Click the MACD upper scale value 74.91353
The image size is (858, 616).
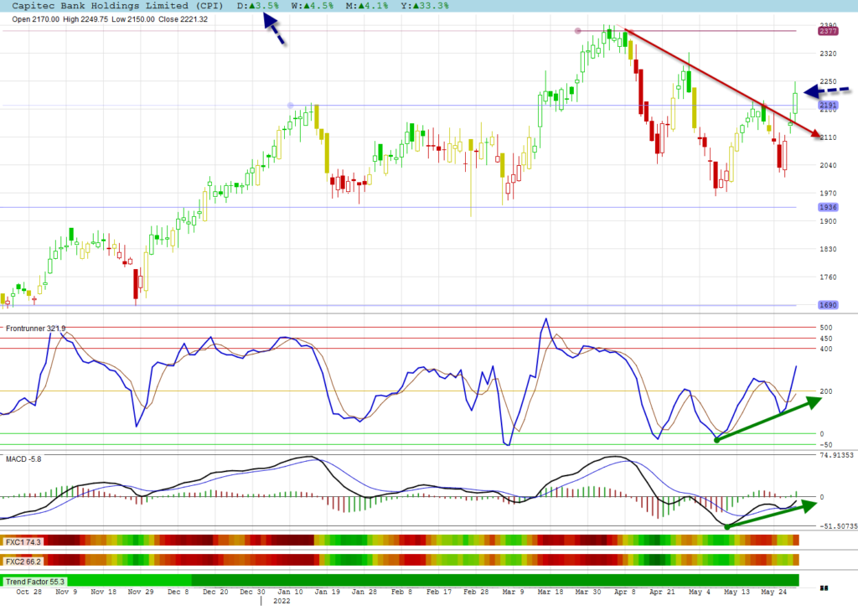click(836, 455)
